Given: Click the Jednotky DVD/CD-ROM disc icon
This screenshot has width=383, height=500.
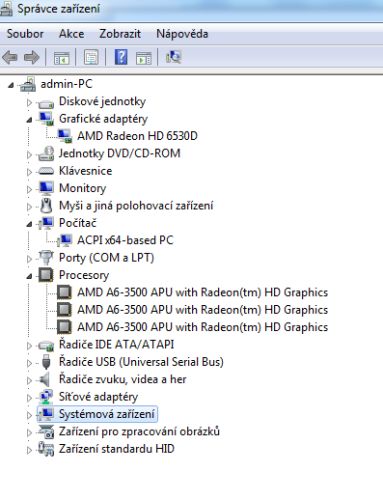Looking at the screenshot, I should click(46, 154).
